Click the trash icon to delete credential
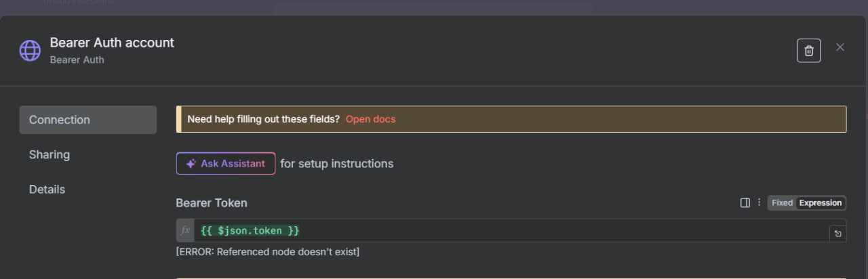 point(808,51)
